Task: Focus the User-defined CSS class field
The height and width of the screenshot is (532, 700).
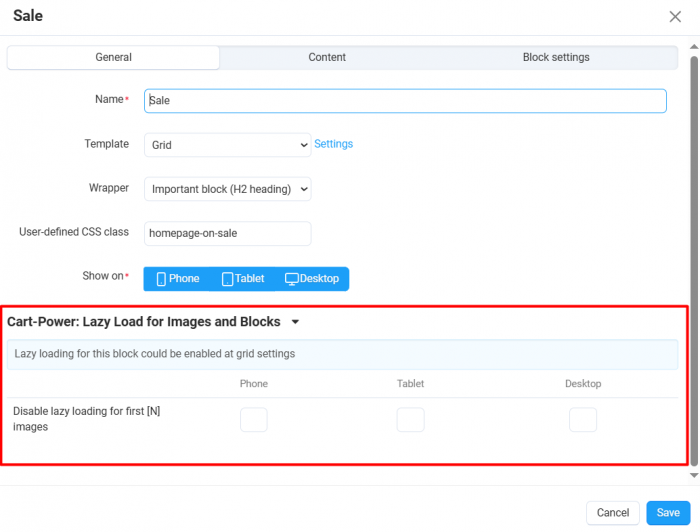Action: point(227,233)
